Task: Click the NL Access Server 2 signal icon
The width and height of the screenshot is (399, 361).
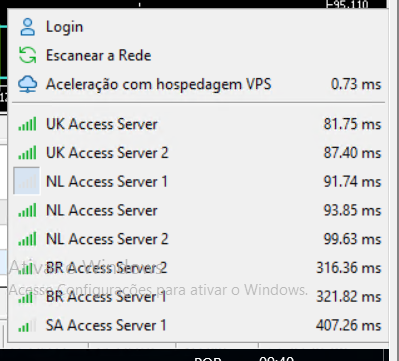Action: pyautogui.click(x=27, y=239)
